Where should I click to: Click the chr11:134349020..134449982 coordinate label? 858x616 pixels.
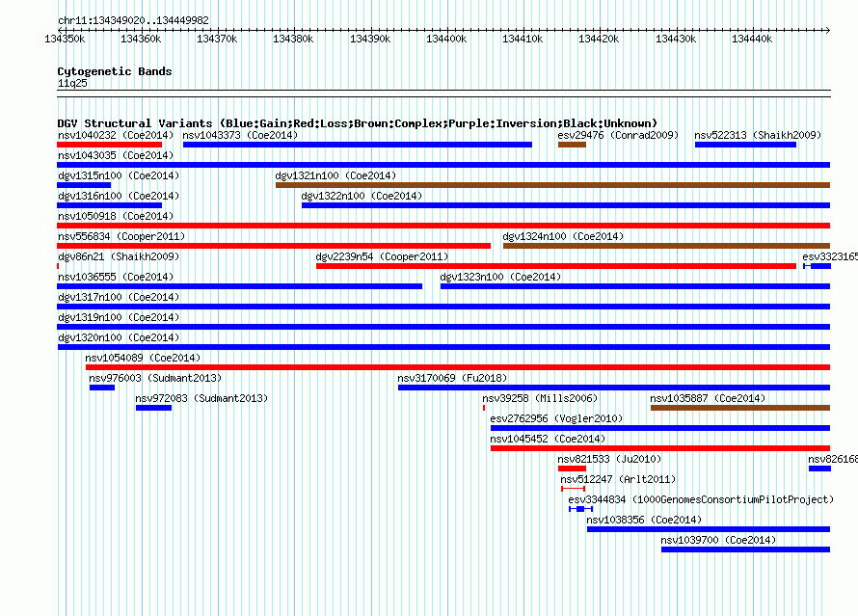tap(133, 20)
